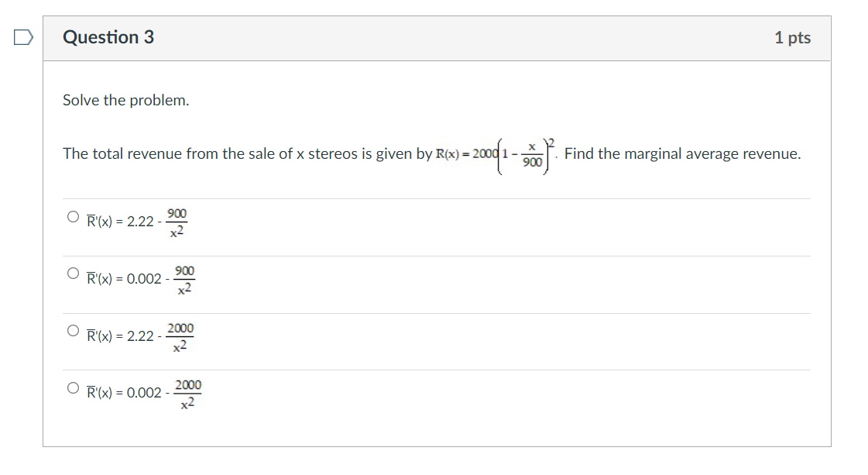
Task: Click the fraction 900/x² in the first option
Action: point(175,222)
